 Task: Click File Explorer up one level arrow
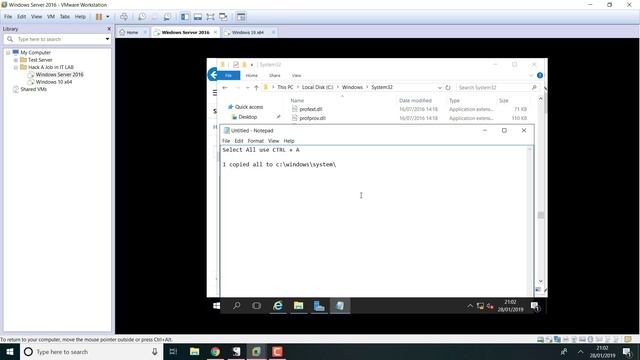point(256,87)
